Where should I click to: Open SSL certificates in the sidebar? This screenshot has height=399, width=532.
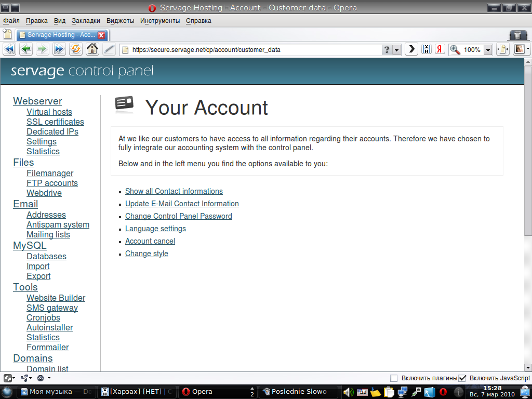coord(55,122)
